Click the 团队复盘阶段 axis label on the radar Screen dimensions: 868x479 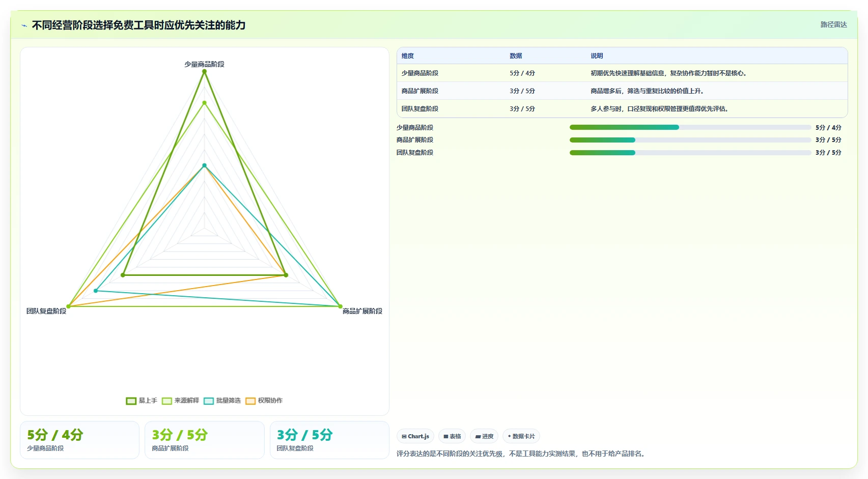click(46, 311)
